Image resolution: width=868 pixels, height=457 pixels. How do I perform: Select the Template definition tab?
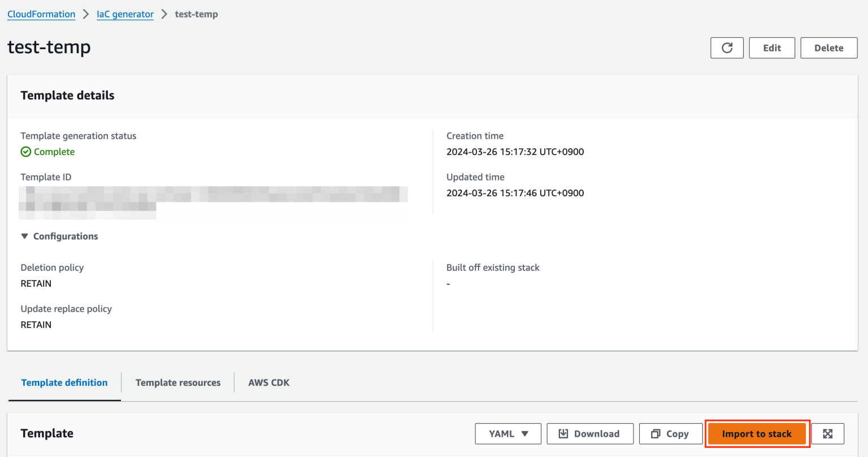[64, 382]
